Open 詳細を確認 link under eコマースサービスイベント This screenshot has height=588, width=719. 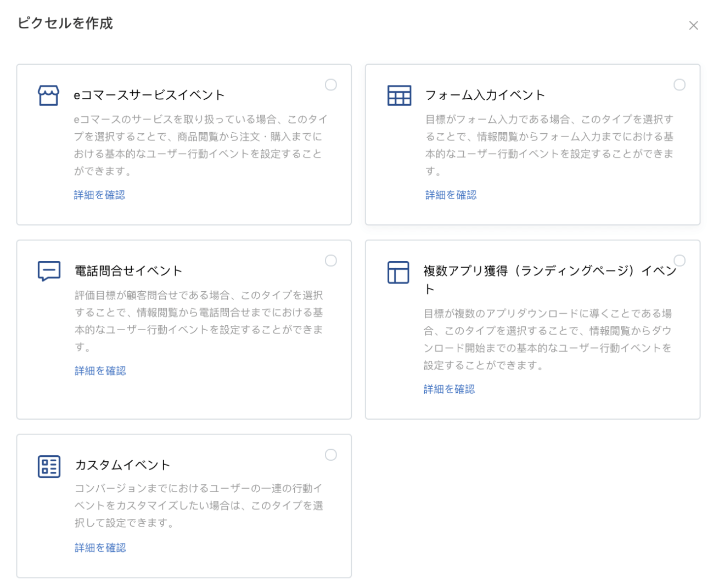coord(99,195)
